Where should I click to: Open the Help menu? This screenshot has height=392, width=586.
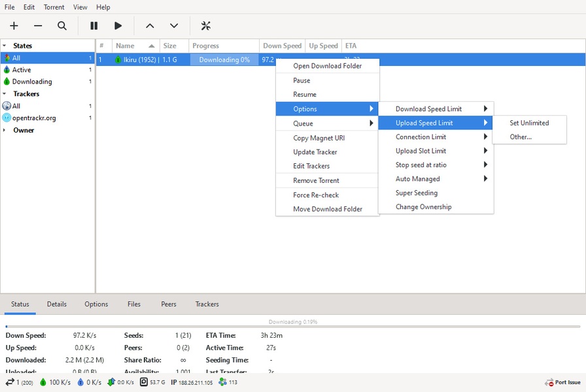(x=103, y=7)
